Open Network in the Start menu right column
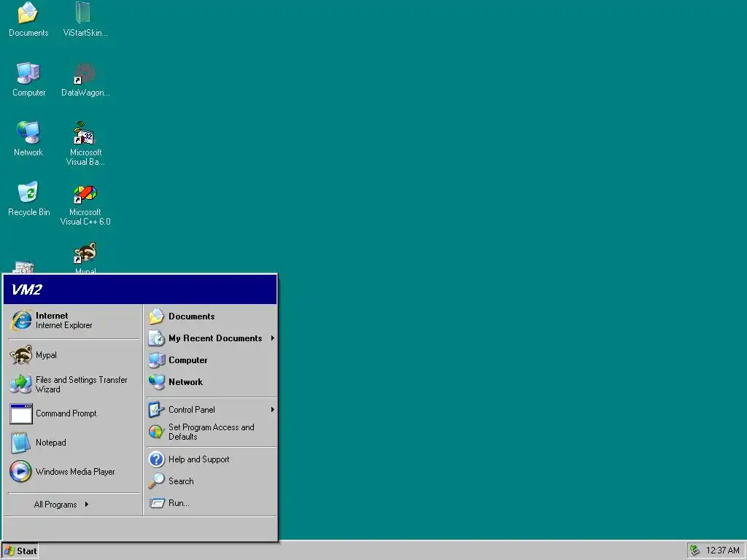 pos(212,382)
